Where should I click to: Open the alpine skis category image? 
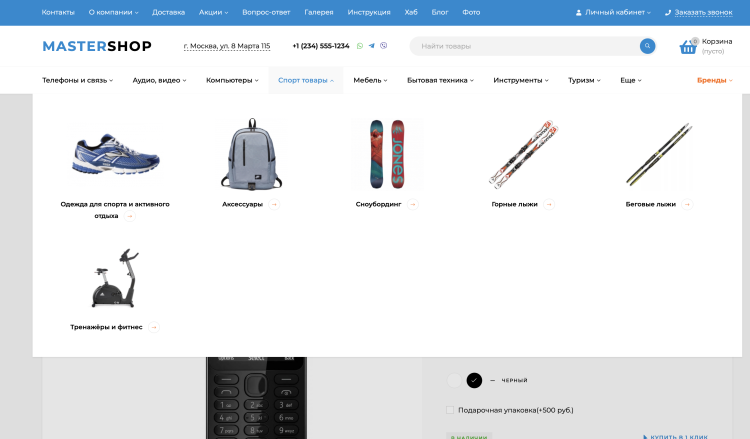(524, 154)
